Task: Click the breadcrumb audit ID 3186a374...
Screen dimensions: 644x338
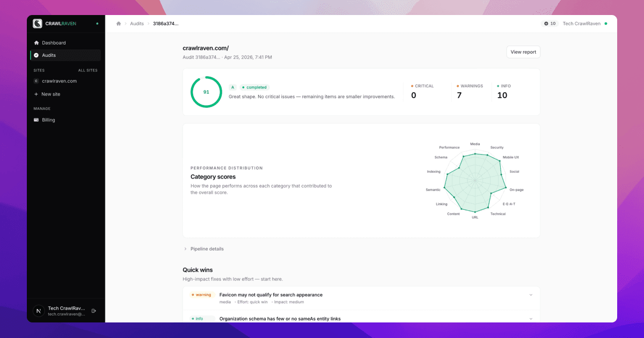Action: coord(166,24)
